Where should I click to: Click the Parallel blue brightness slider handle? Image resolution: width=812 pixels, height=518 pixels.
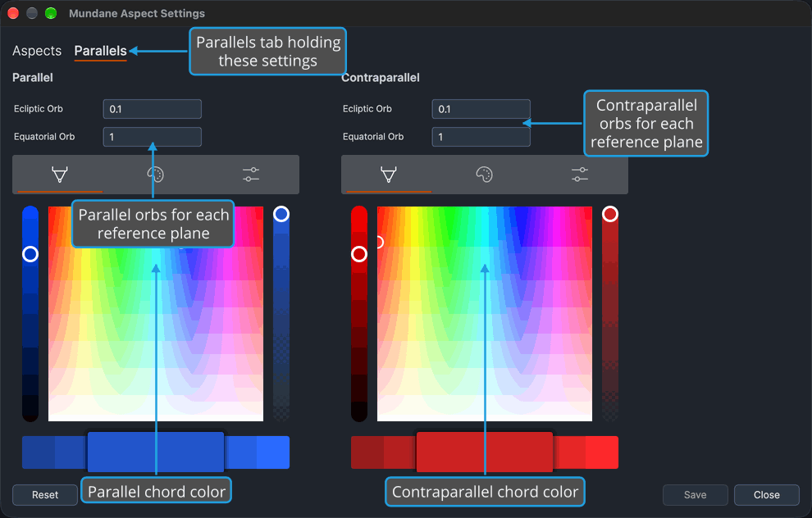click(30, 254)
